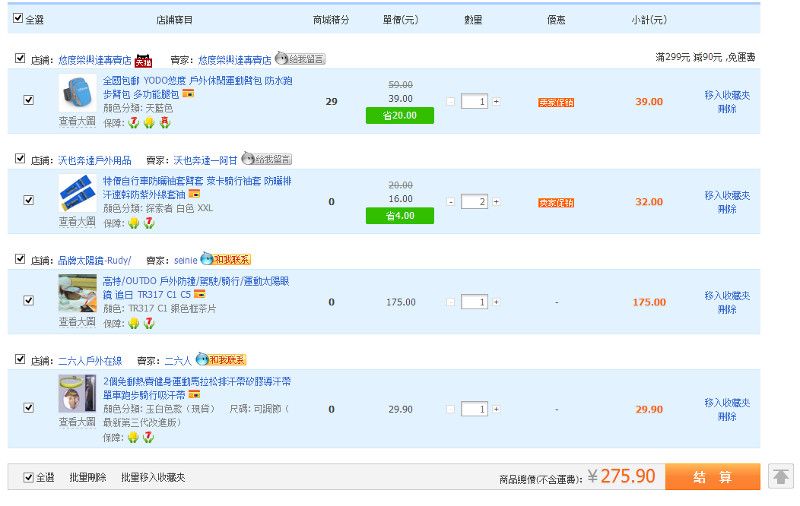800x506 pixels.
Task: Increase quantity of the sweatband item
Action: tap(496, 409)
